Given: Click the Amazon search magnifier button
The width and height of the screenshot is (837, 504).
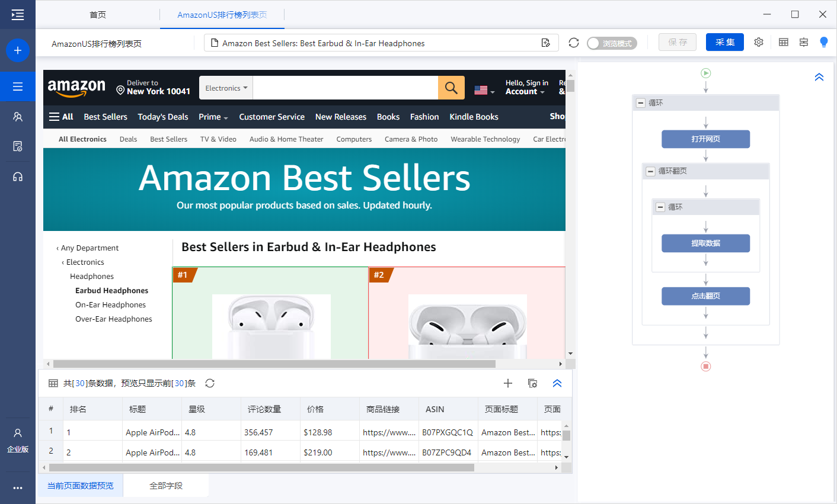Looking at the screenshot, I should tap(451, 88).
